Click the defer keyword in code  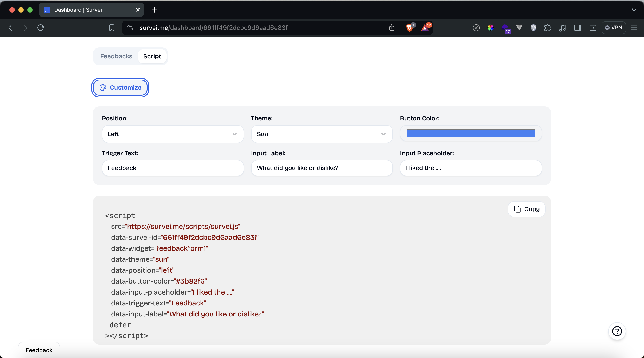[120, 325]
